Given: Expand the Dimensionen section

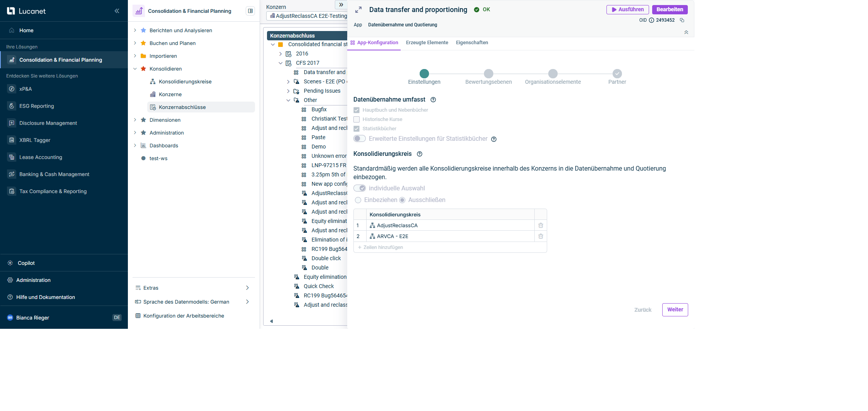Looking at the screenshot, I should pos(135,120).
